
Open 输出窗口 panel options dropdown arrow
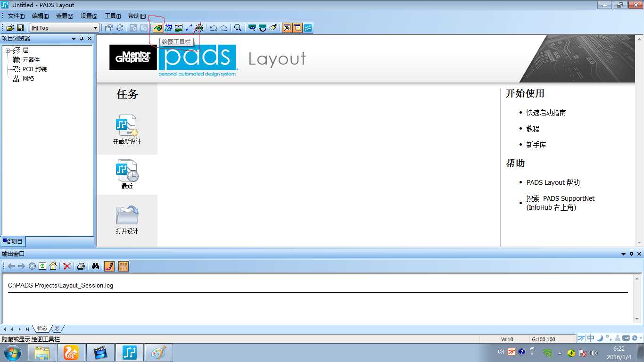624,254
